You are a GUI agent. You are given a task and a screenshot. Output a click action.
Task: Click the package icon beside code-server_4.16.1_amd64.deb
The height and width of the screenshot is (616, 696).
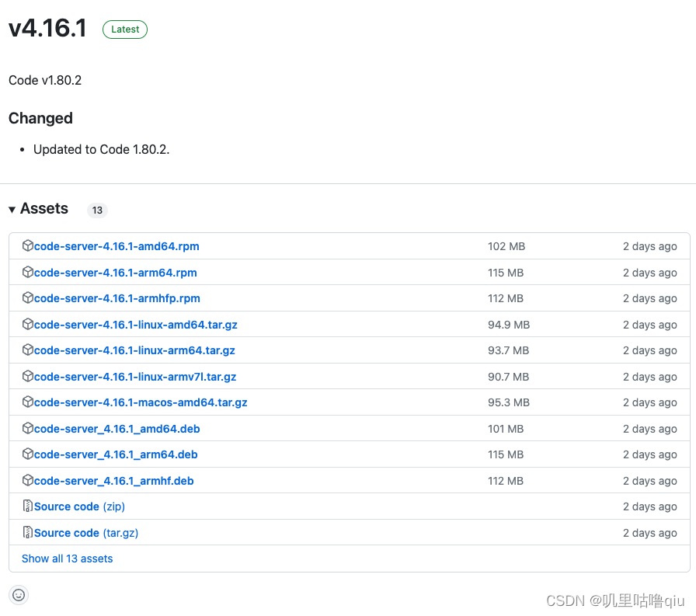pos(27,428)
